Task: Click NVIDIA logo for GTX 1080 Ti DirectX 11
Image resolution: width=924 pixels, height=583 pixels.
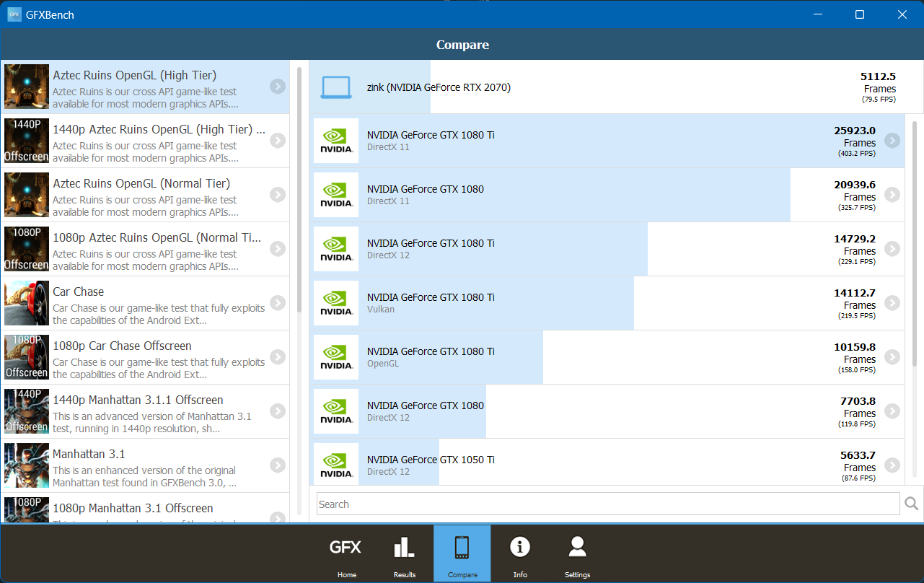Action: click(x=336, y=141)
